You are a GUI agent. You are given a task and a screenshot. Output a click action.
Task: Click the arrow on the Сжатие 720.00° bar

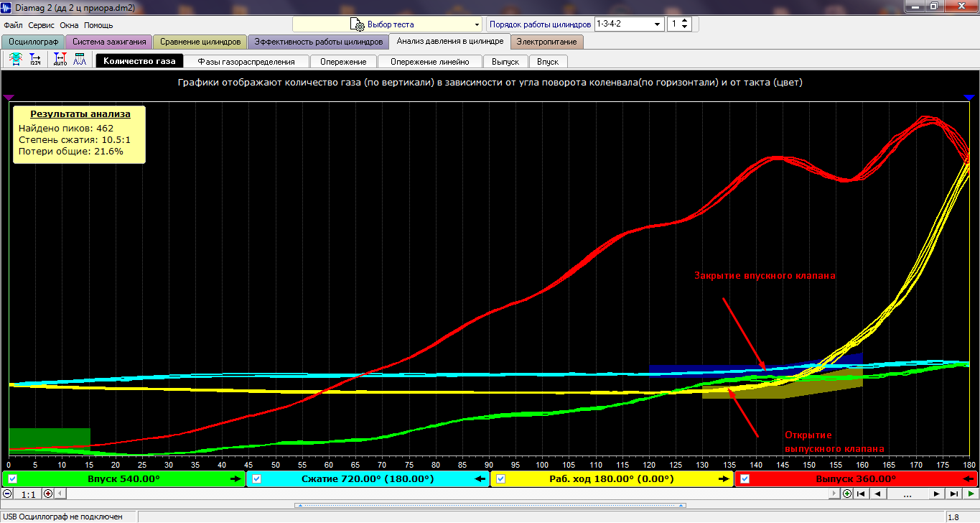479,478
